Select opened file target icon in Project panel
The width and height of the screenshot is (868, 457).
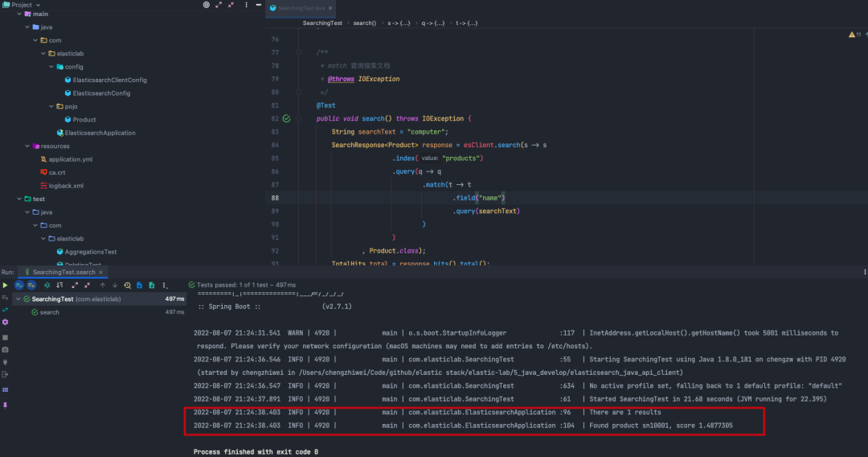click(x=207, y=5)
